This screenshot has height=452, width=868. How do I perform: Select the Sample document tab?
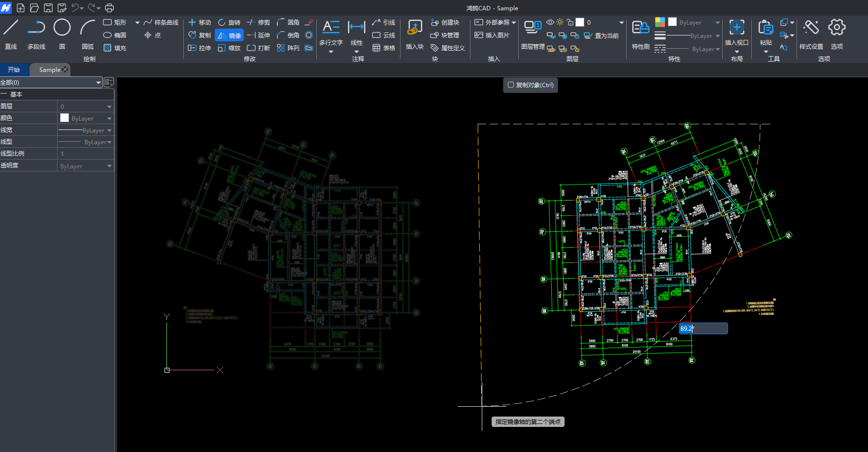click(49, 70)
